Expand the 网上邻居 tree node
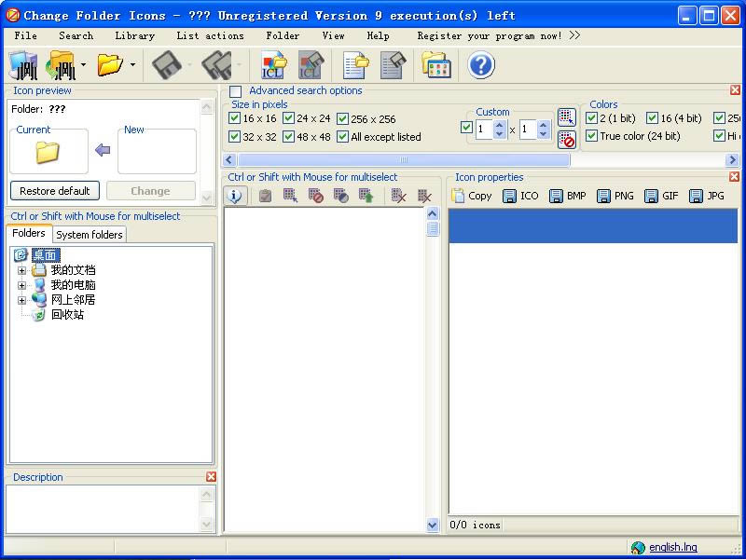This screenshot has height=560, width=746. pyautogui.click(x=21, y=300)
